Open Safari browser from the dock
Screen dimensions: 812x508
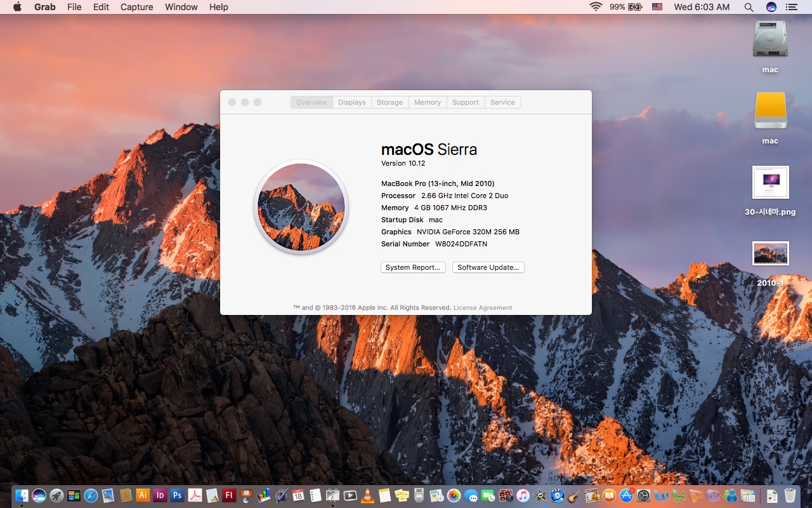(91, 495)
